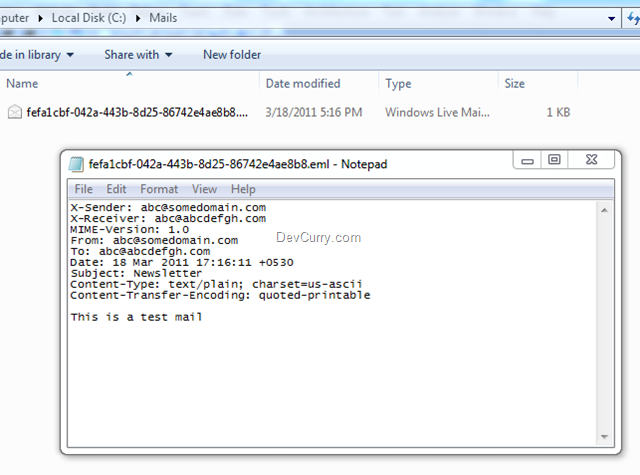Minimize the Notepad window
This screenshot has height=475, width=640.
pos(527,160)
